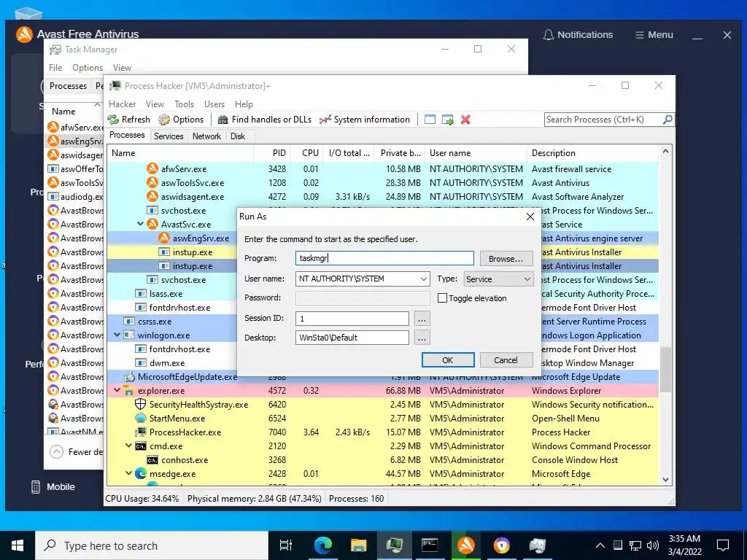Open Avast Notifications bell
This screenshot has height=560, width=747.
tap(549, 35)
